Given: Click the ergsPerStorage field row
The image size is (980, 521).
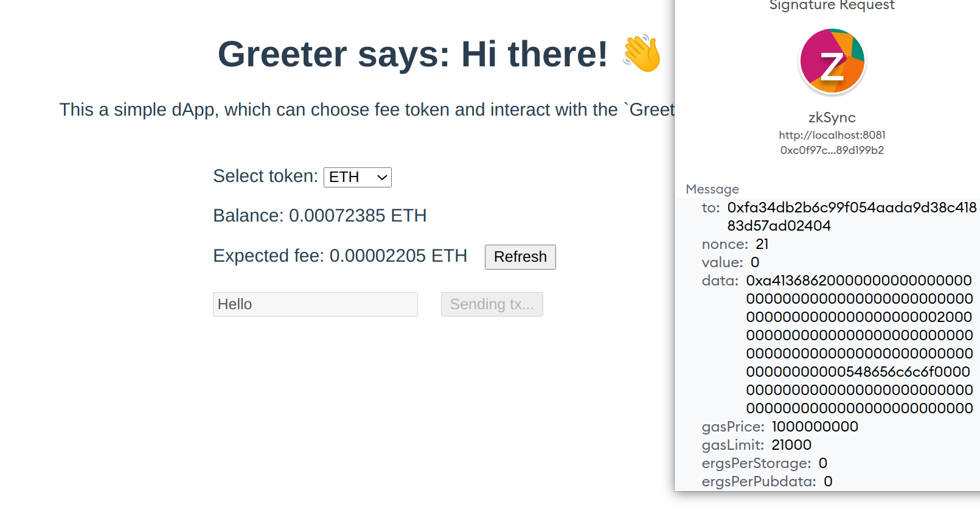Looking at the screenshot, I should click(x=764, y=463).
